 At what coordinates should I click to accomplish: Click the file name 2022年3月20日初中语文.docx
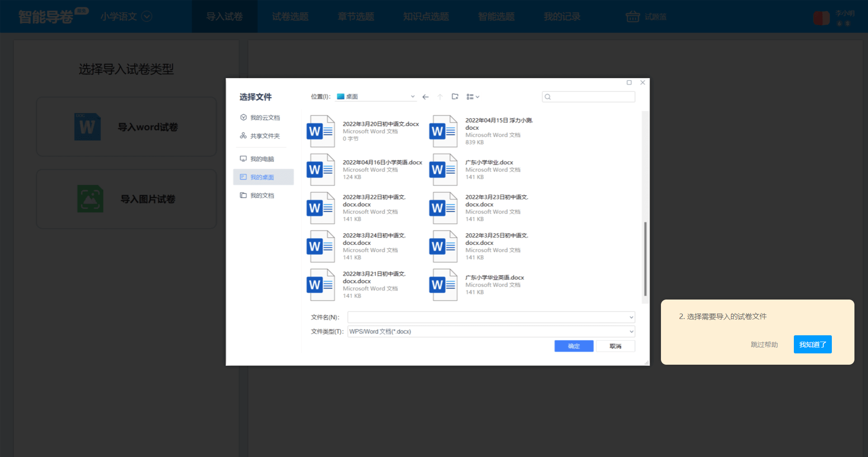point(381,124)
